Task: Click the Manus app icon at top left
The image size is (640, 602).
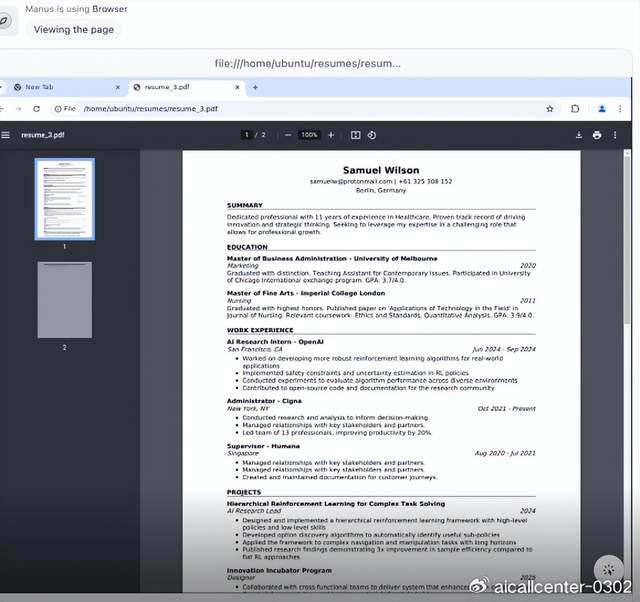Action: click(6, 20)
